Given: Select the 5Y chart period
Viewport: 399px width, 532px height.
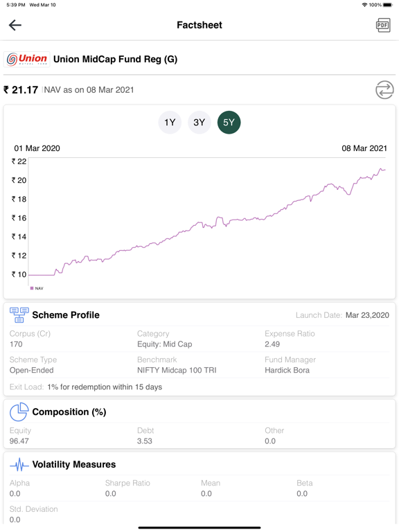Looking at the screenshot, I should (229, 123).
